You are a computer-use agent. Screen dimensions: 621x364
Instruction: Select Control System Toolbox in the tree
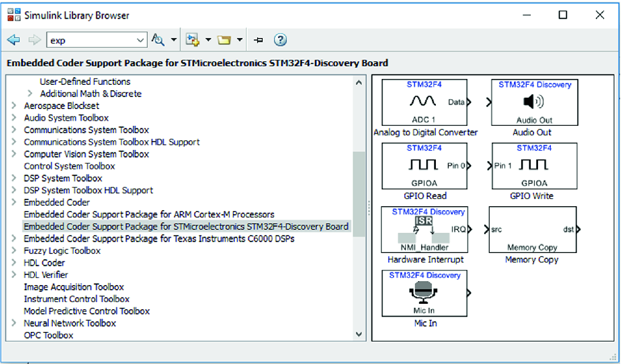(x=70, y=166)
